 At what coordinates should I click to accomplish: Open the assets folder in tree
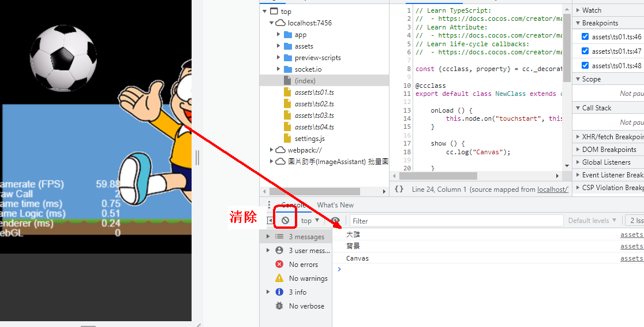click(x=304, y=46)
